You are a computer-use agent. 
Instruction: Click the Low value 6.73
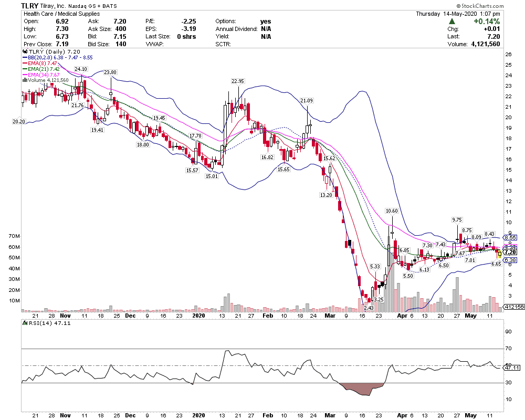pos(62,37)
